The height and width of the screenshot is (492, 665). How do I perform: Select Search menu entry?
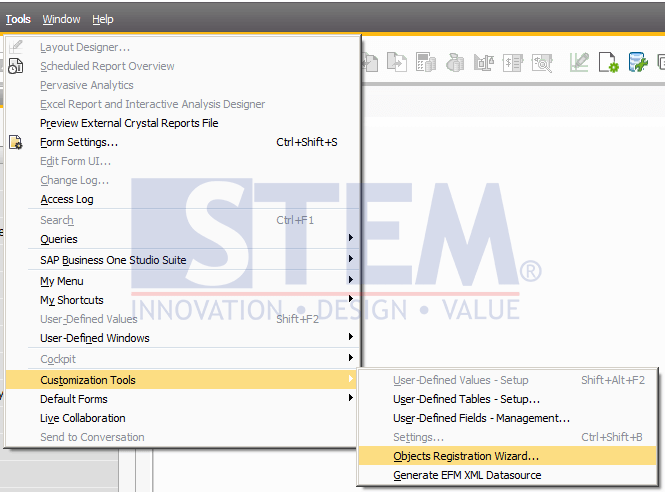182,220
